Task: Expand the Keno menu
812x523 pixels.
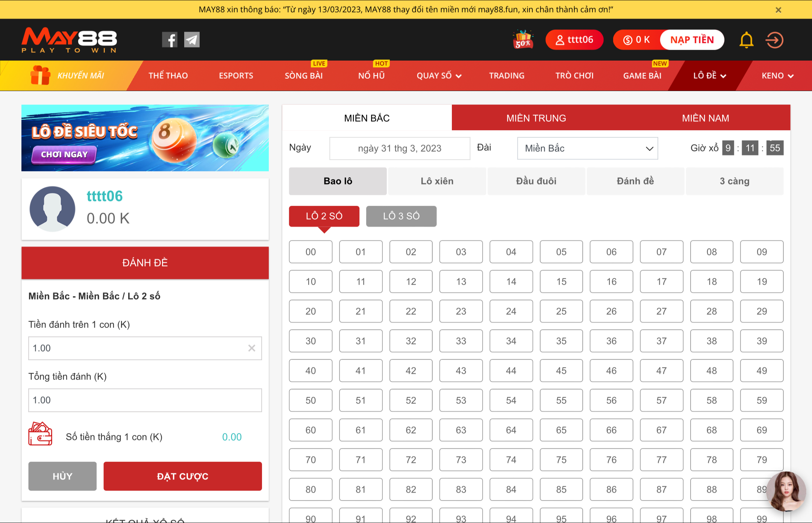Action: point(778,76)
